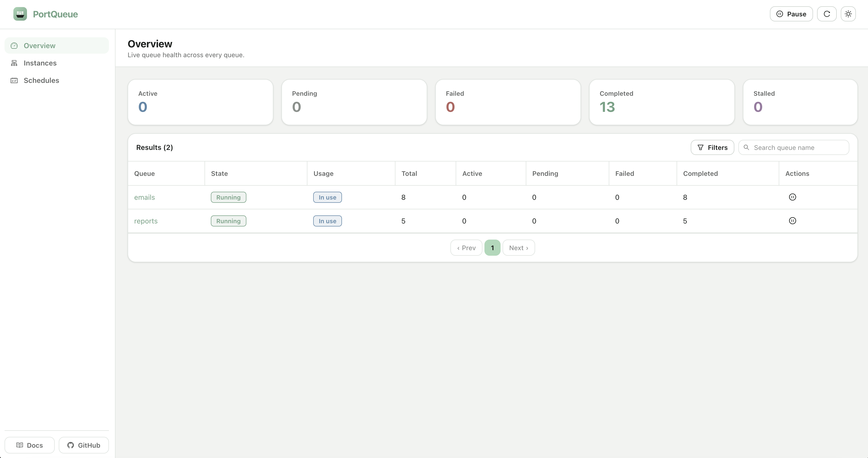The height and width of the screenshot is (458, 868).
Task: Click the Running badge for reports
Action: pyautogui.click(x=228, y=221)
